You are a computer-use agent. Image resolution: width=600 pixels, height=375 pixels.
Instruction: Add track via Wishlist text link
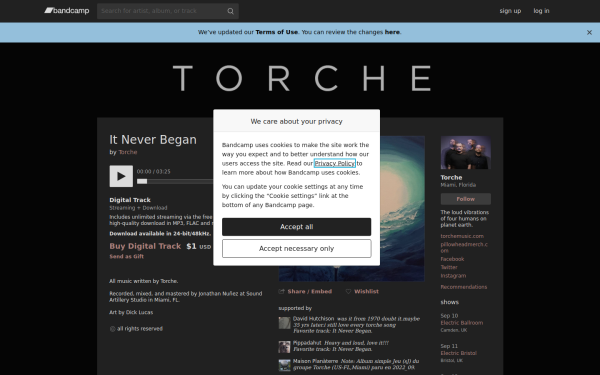pos(366,292)
